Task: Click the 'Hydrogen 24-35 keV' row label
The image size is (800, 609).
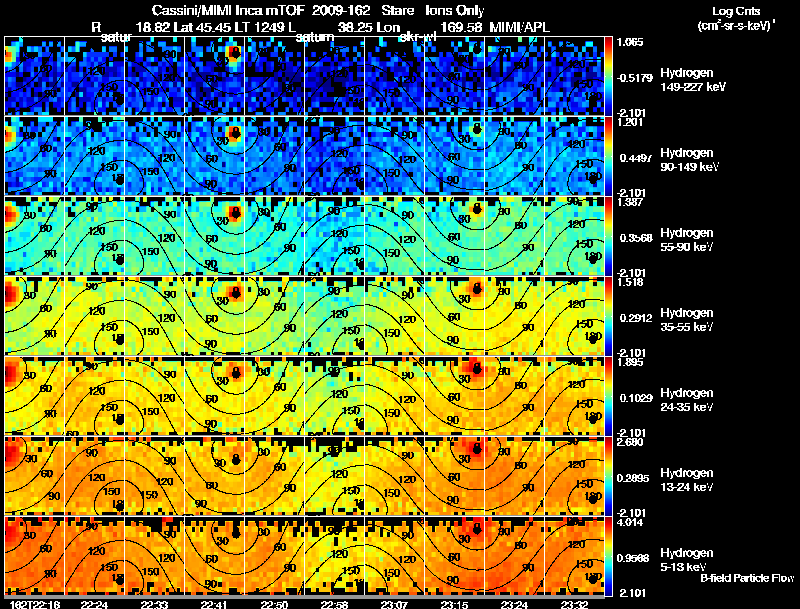Action: point(687,400)
